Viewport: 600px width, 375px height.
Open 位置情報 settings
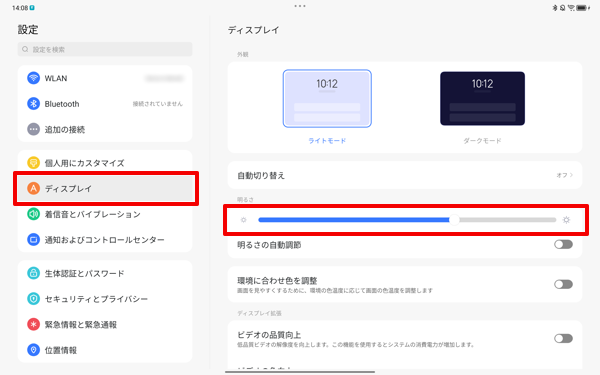click(105, 350)
